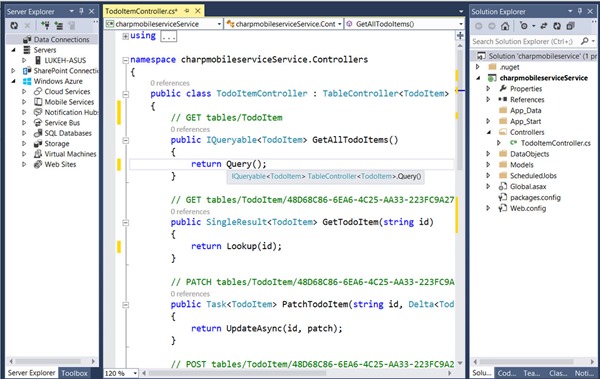Expand the References node
Screen dimensions: 600x379
coord(488,100)
